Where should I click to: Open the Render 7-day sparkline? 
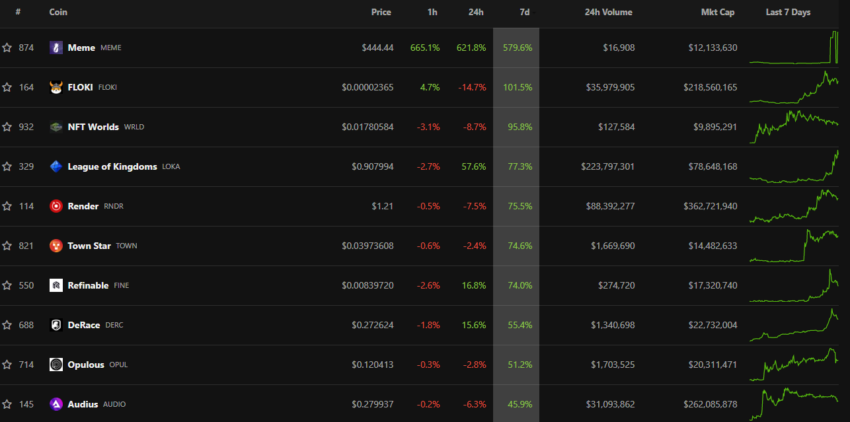[x=794, y=206]
